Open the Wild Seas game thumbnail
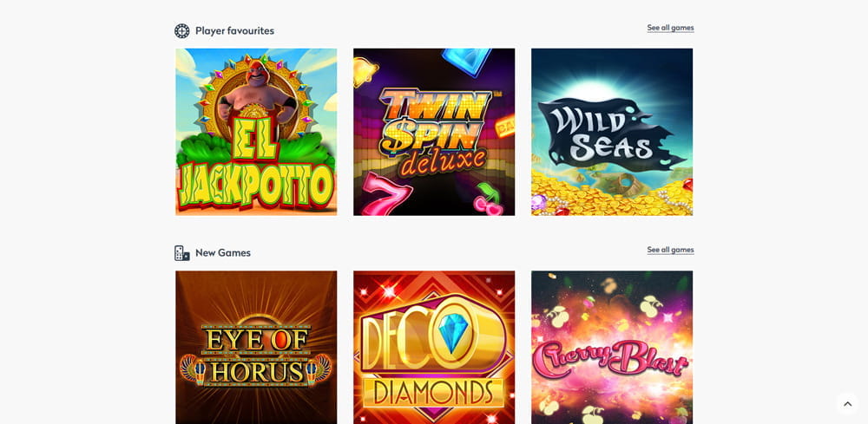This screenshot has width=868, height=424. (612, 132)
